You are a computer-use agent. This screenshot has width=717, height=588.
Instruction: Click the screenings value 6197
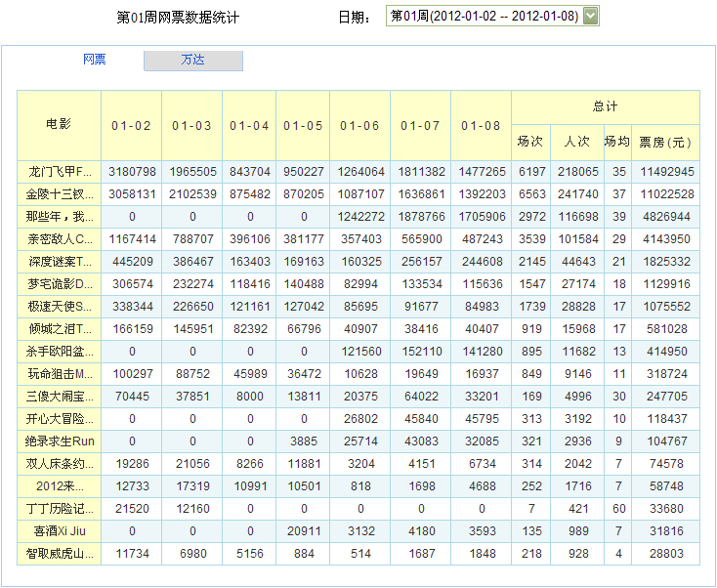coord(531,172)
